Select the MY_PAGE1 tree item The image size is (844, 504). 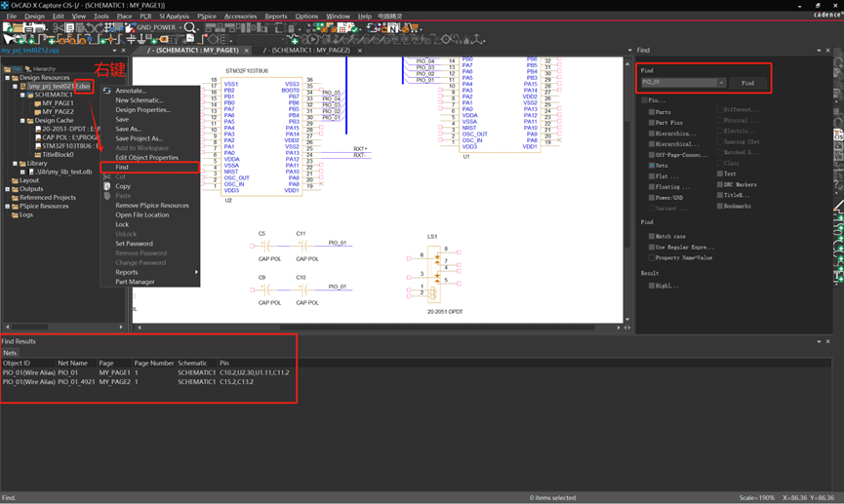point(58,103)
